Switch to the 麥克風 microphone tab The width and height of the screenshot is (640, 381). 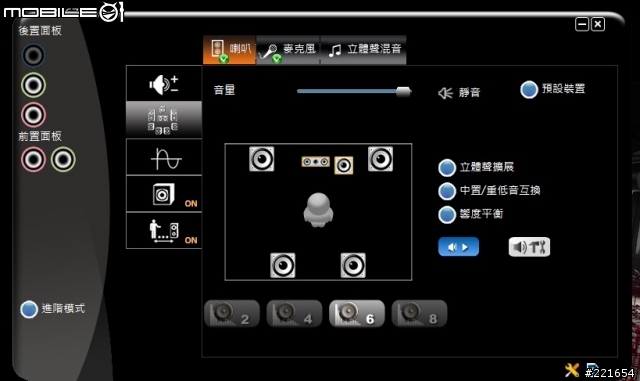pos(288,50)
